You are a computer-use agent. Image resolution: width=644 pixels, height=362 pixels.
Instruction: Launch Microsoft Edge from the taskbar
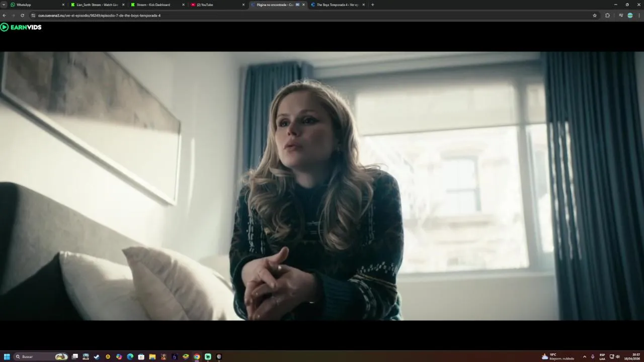pos(130,356)
